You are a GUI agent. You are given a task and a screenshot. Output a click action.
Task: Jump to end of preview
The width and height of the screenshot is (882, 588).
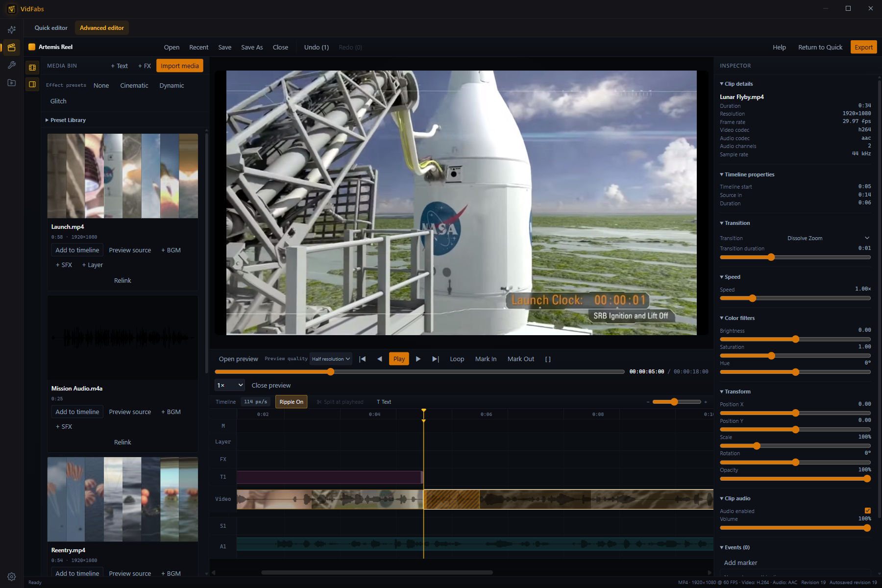pyautogui.click(x=436, y=359)
